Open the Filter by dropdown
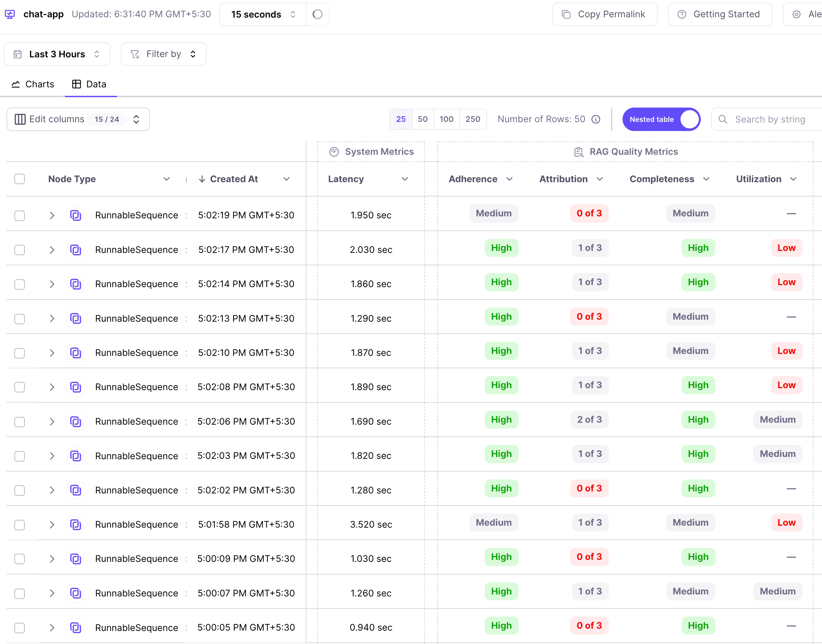The height and width of the screenshot is (644, 822). [164, 54]
